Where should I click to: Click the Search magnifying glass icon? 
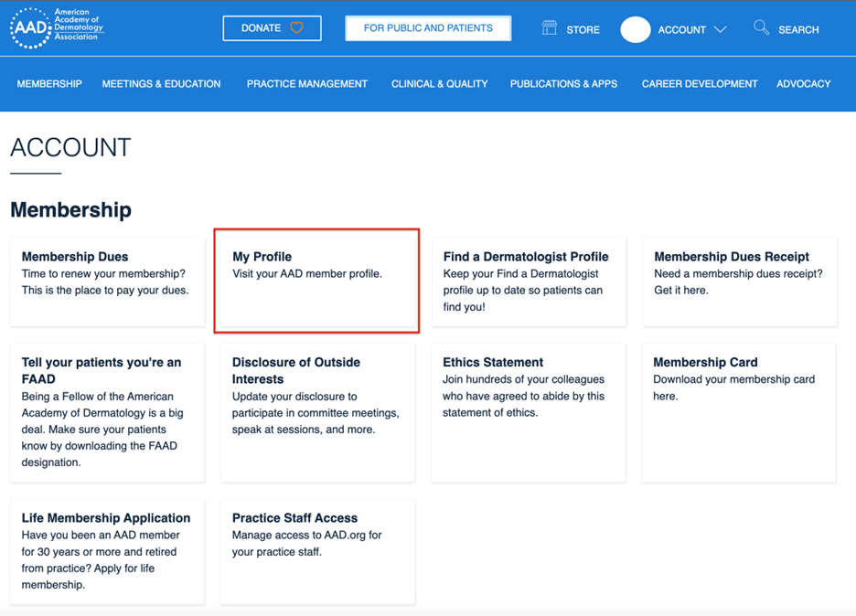click(x=761, y=28)
